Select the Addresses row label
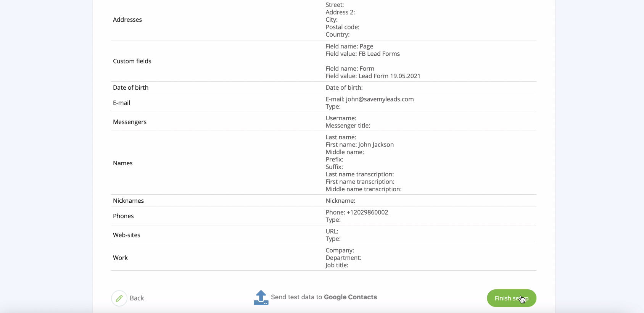 [127, 19]
